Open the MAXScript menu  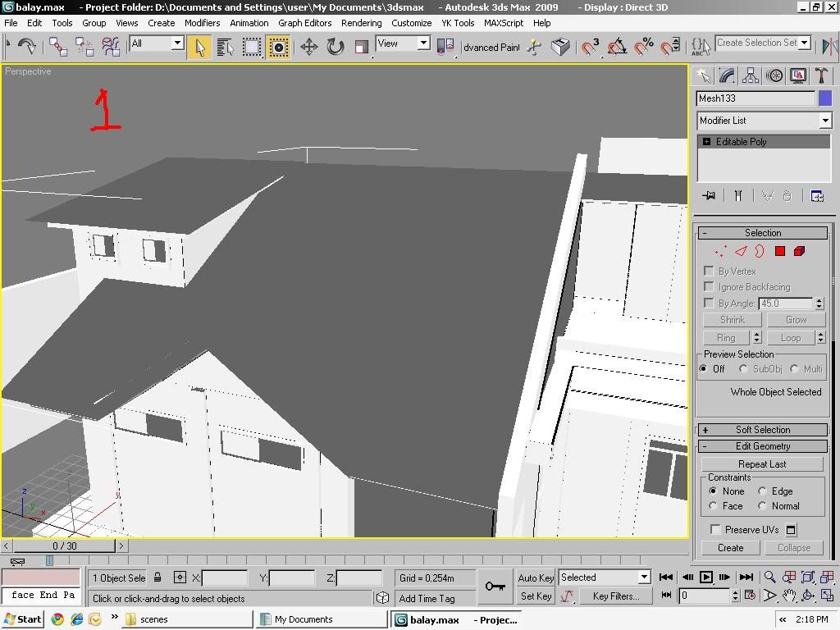tap(503, 22)
